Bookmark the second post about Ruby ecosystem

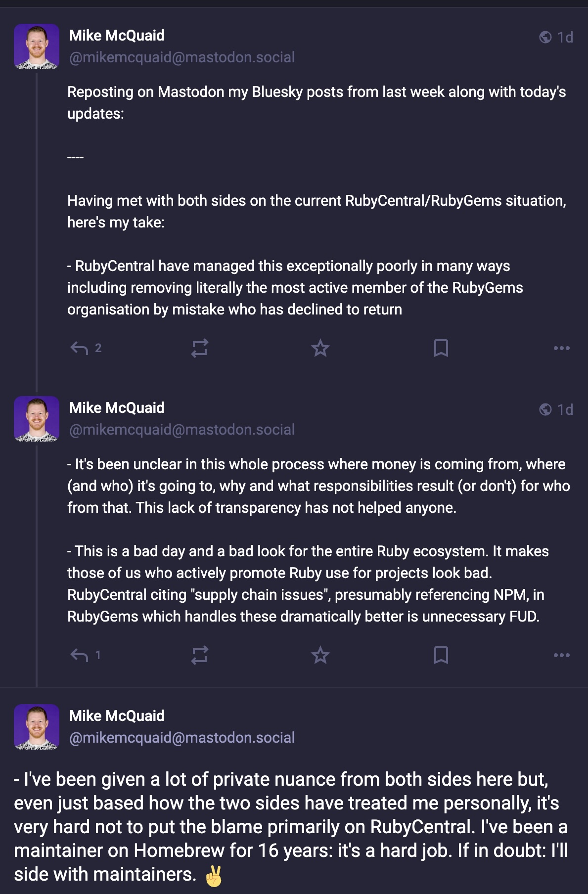441,655
